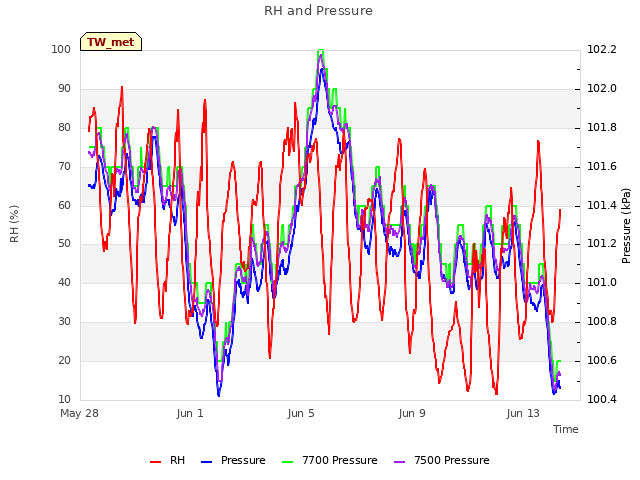
Task: Click the blue Pressure legend swatch
Action: pyautogui.click(x=207, y=462)
